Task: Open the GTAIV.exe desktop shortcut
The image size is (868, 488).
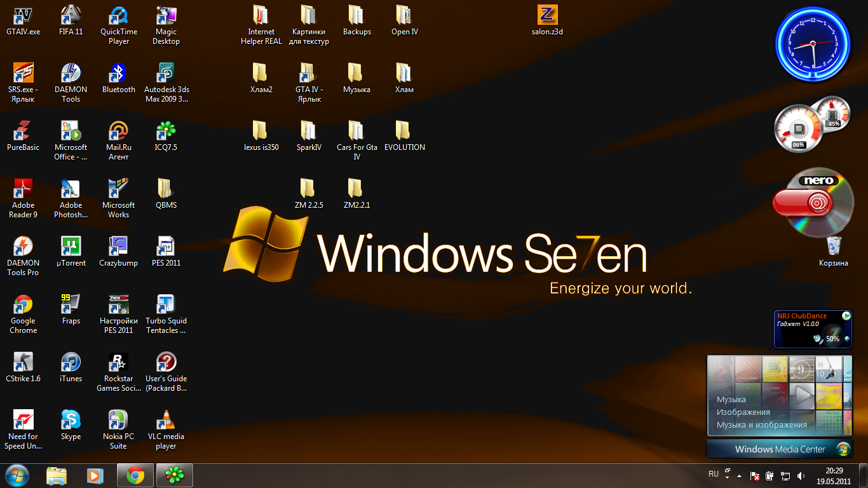Action: click(x=23, y=20)
